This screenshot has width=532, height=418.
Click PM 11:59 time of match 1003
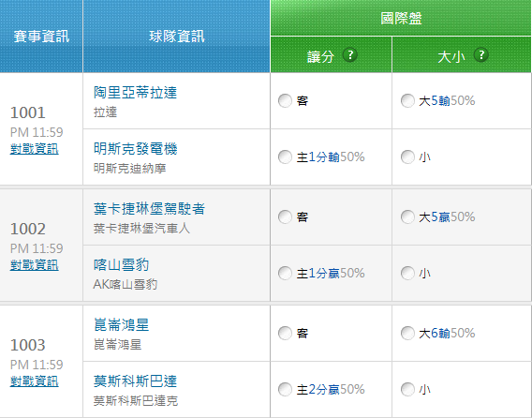point(37,365)
